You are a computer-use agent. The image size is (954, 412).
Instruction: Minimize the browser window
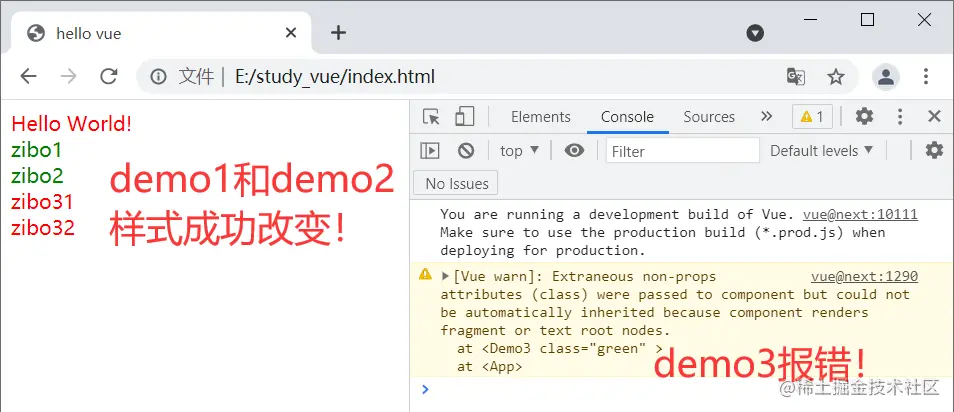point(810,19)
